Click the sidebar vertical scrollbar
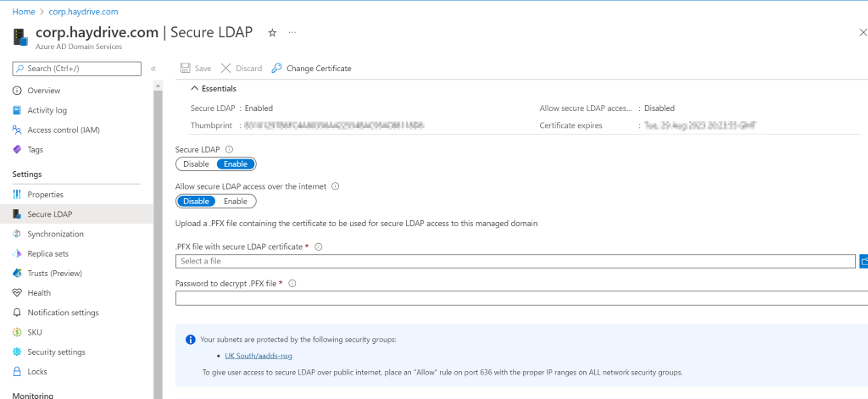868x399 pixels. point(158,243)
